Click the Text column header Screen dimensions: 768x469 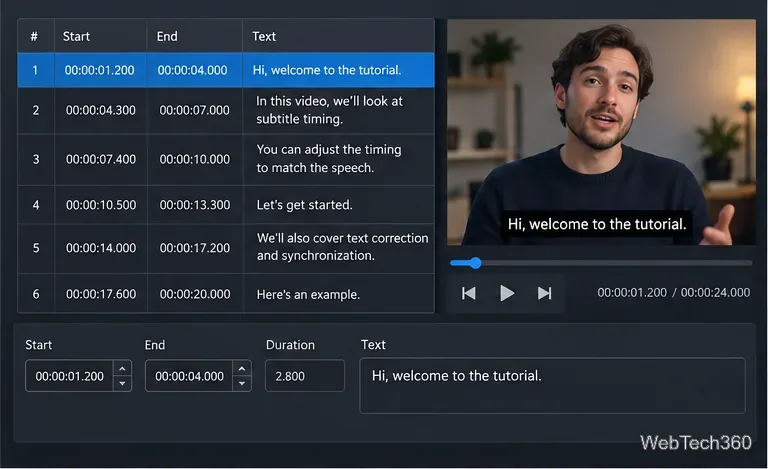(264, 36)
